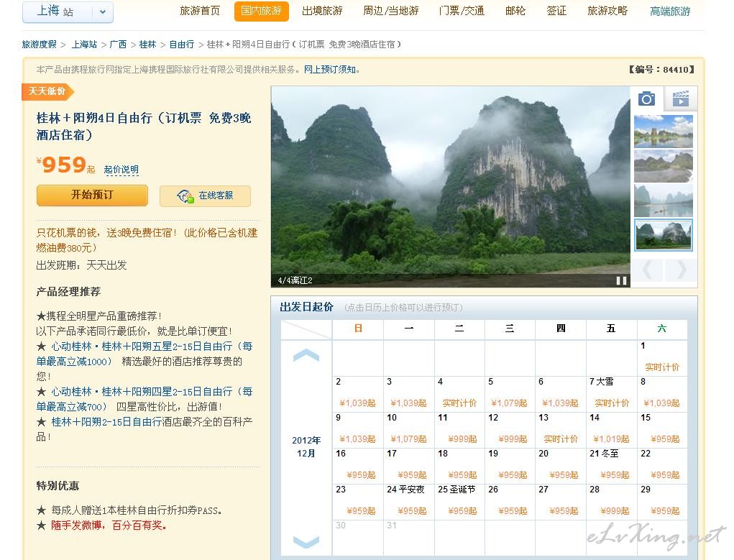Click the 广西 breadcrumb link
The image size is (734, 560).
(x=118, y=45)
